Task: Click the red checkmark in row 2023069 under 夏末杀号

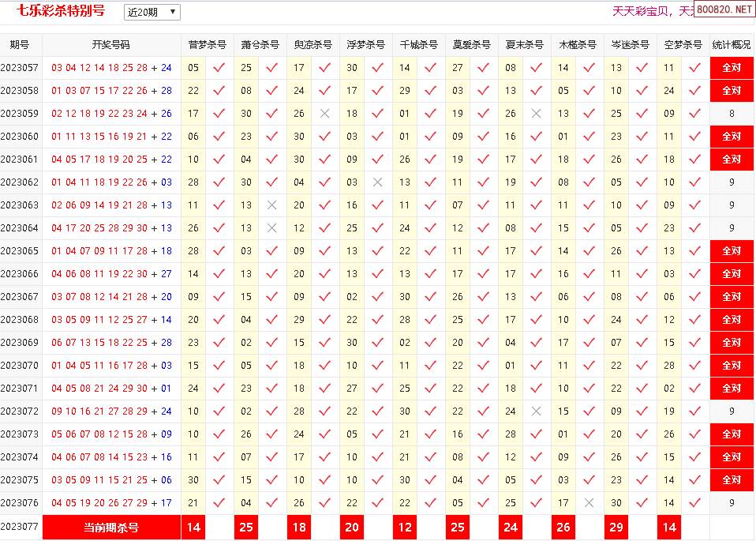Action: tap(536, 343)
